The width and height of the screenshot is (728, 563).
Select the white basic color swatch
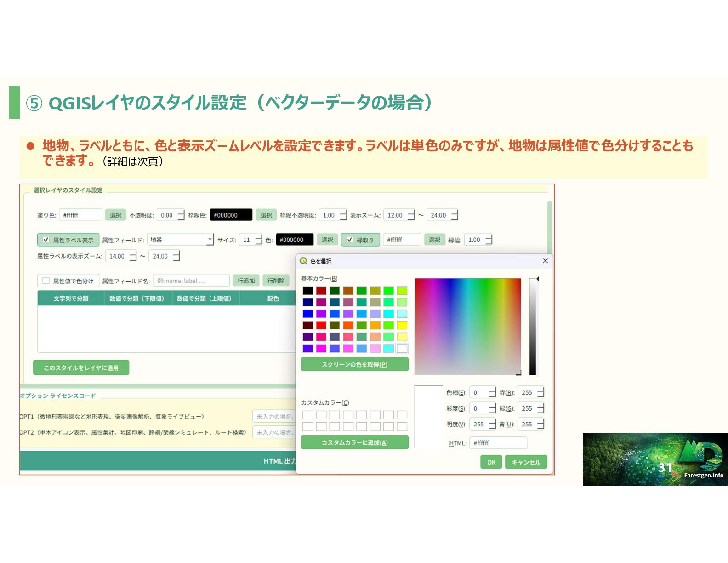click(x=402, y=348)
